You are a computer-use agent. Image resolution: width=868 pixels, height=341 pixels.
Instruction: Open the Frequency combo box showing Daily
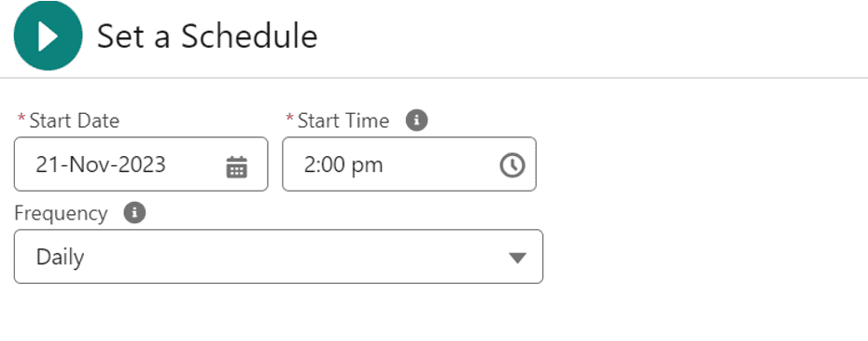pyautogui.click(x=278, y=257)
